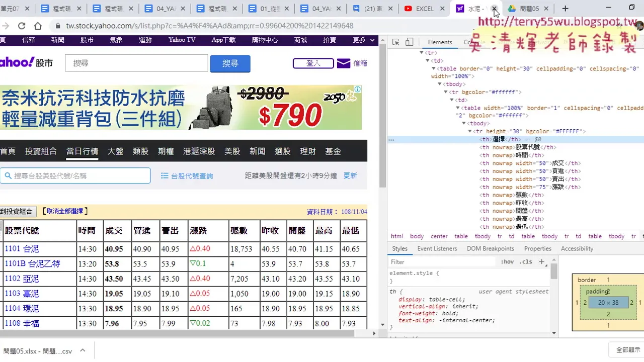The width and height of the screenshot is (644, 362).
Task: Click 到投資組合 button
Action: point(18,212)
